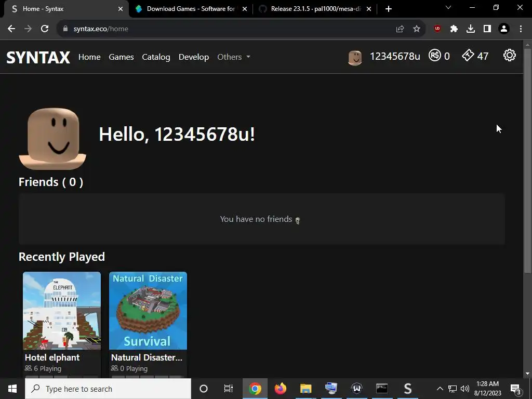Open command prompt from taskbar
532x399 pixels.
point(382,389)
